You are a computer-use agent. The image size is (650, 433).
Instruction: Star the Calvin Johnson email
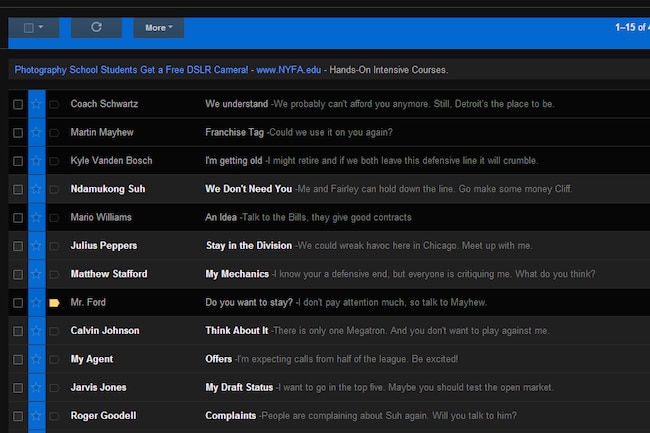coord(36,330)
